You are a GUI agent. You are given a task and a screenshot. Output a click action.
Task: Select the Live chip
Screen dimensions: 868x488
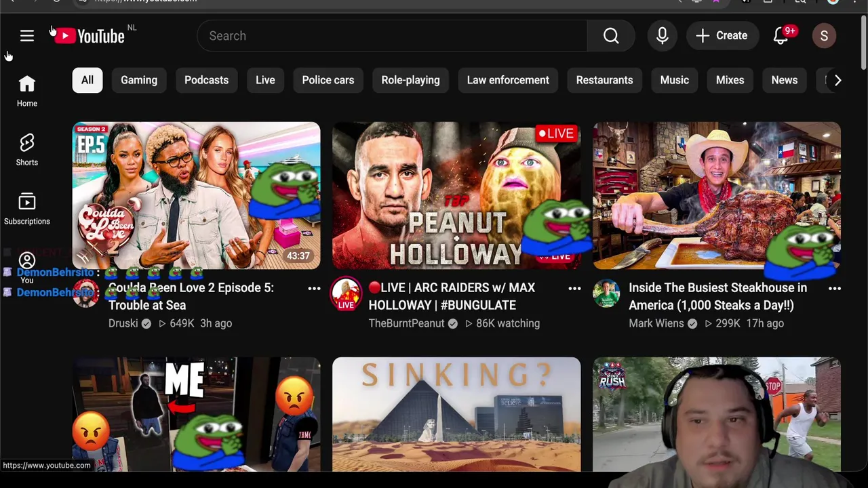[265, 80]
